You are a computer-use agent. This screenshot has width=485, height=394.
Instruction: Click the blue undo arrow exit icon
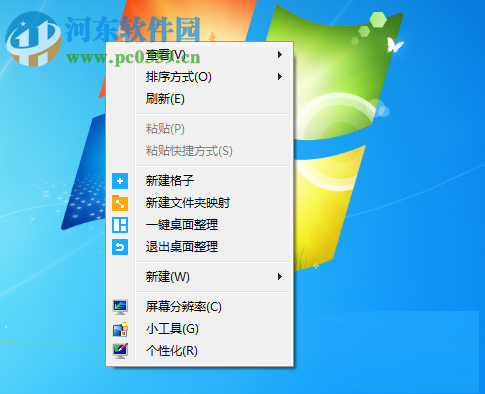tap(120, 247)
